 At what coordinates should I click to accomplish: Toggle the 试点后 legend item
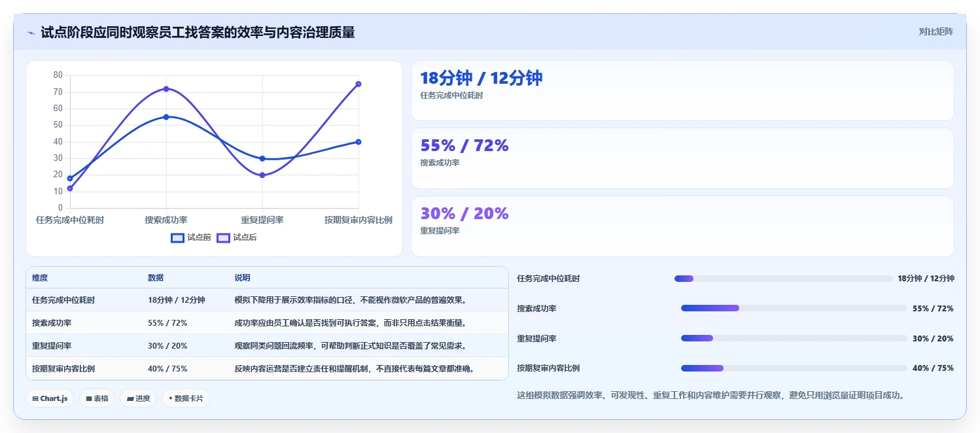coord(237,237)
